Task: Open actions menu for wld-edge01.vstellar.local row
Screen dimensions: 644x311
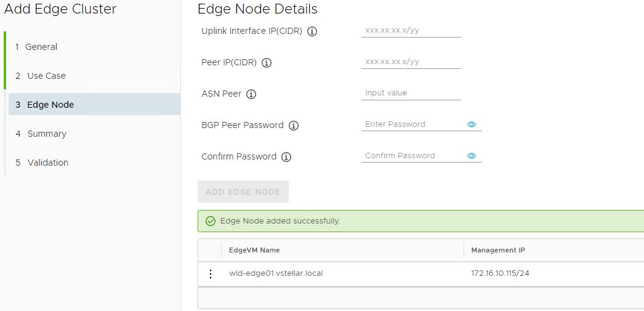Action: 211,274
